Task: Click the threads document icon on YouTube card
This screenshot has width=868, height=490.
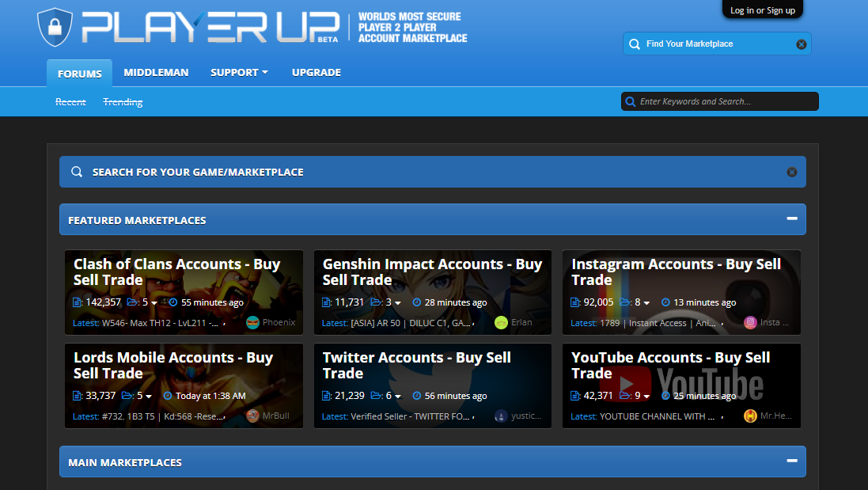Action: [574, 396]
